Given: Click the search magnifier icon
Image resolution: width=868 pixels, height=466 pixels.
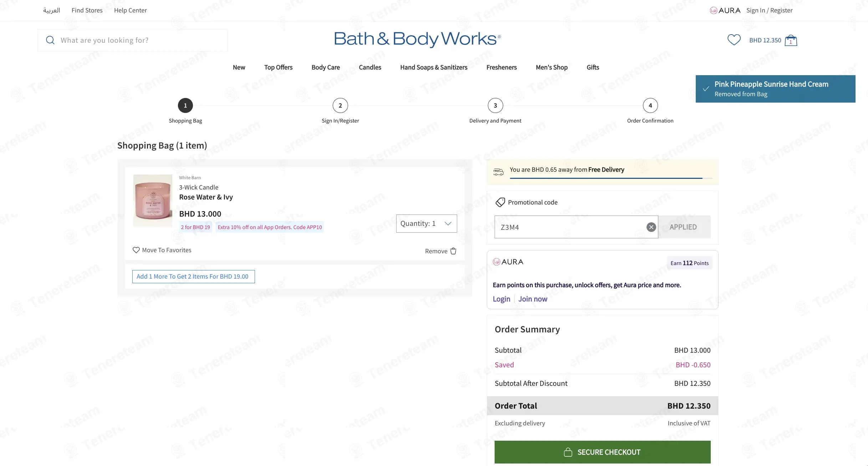Looking at the screenshot, I should click(50, 40).
